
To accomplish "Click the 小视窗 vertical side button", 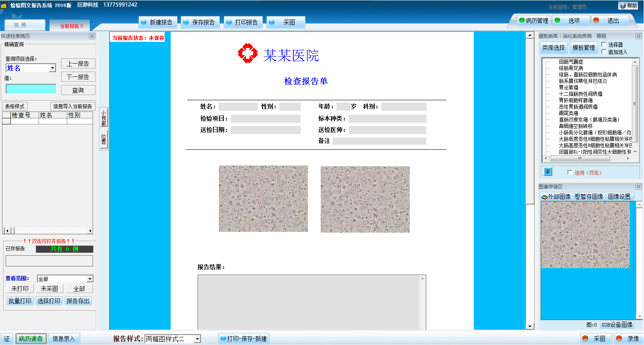I will click(104, 118).
